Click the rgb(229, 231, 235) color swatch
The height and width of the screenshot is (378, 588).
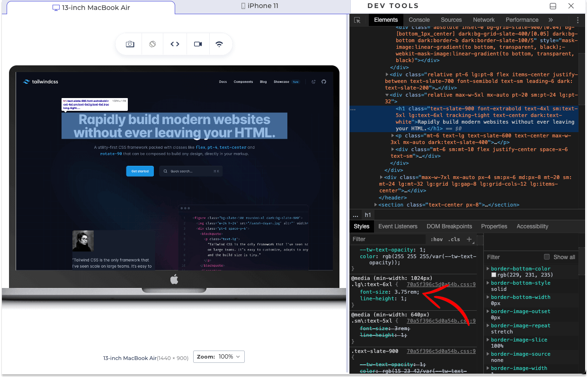[x=494, y=274]
